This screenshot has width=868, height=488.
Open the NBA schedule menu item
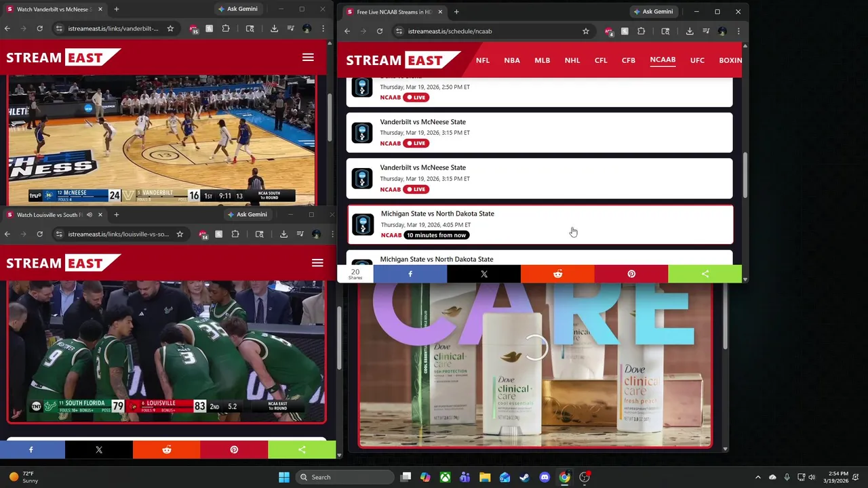512,60
